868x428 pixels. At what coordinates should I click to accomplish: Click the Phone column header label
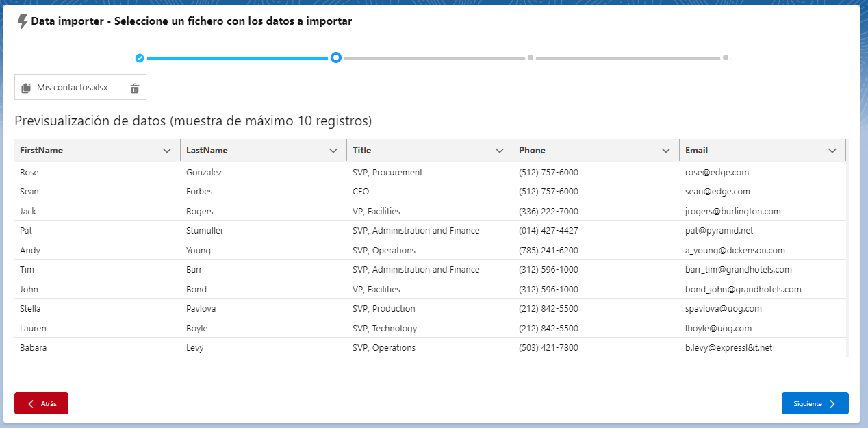(532, 151)
